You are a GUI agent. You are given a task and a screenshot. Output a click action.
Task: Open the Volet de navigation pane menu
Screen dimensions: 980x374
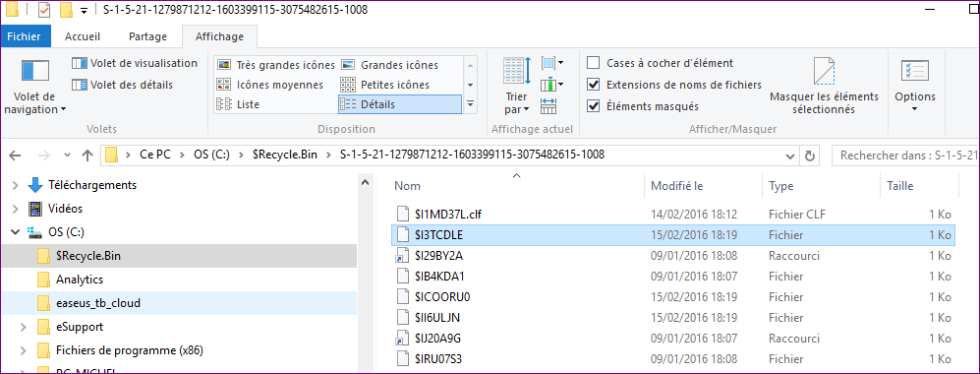tap(34, 87)
